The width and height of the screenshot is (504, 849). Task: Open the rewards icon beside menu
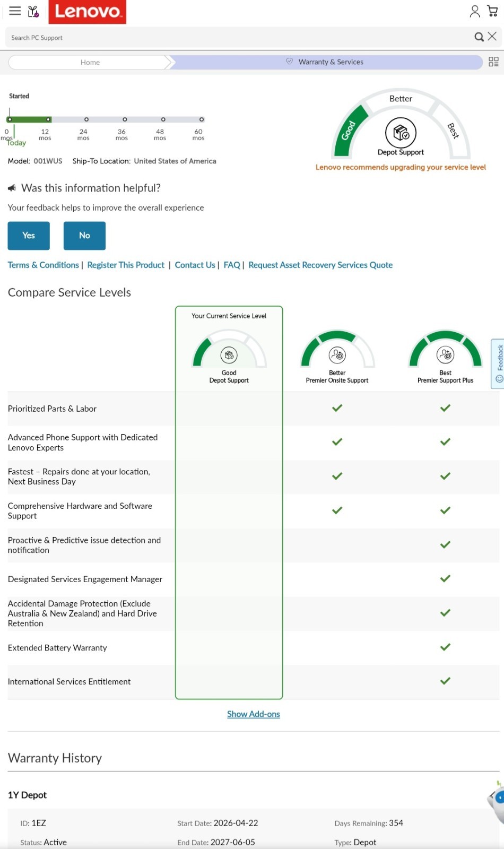point(33,11)
